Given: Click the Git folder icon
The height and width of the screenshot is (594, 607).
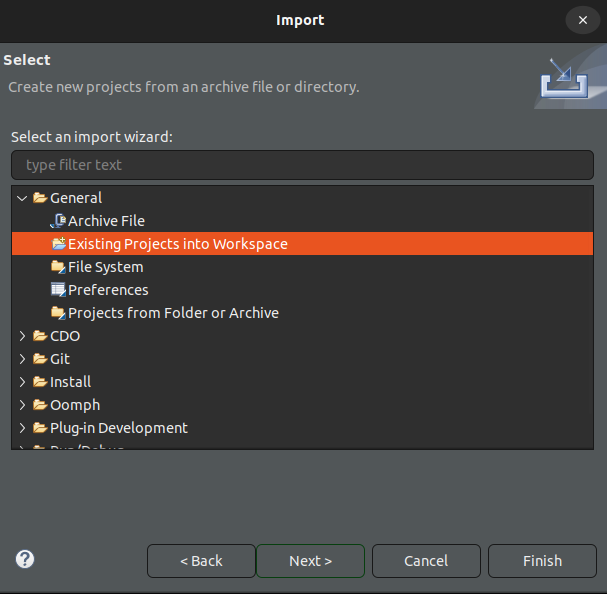Looking at the screenshot, I should pos(40,359).
